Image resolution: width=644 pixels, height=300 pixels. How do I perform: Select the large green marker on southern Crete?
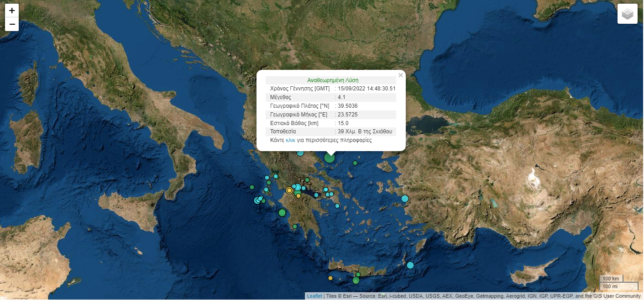(x=356, y=280)
